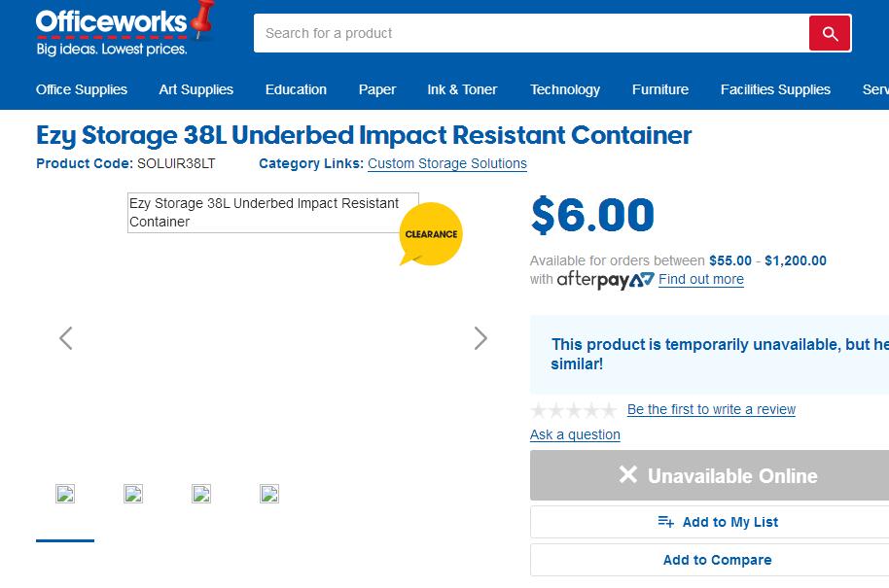889x588 pixels.
Task: Show next product image with right arrow
Action: 480,338
